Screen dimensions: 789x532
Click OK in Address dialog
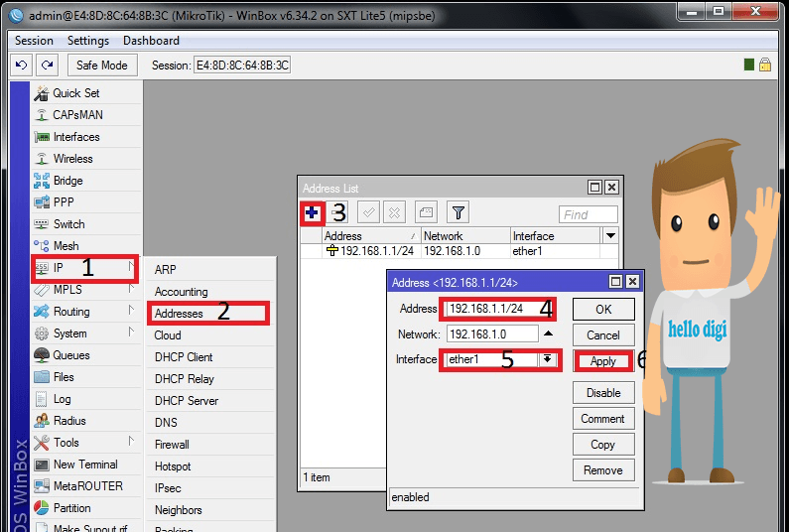[603, 309]
